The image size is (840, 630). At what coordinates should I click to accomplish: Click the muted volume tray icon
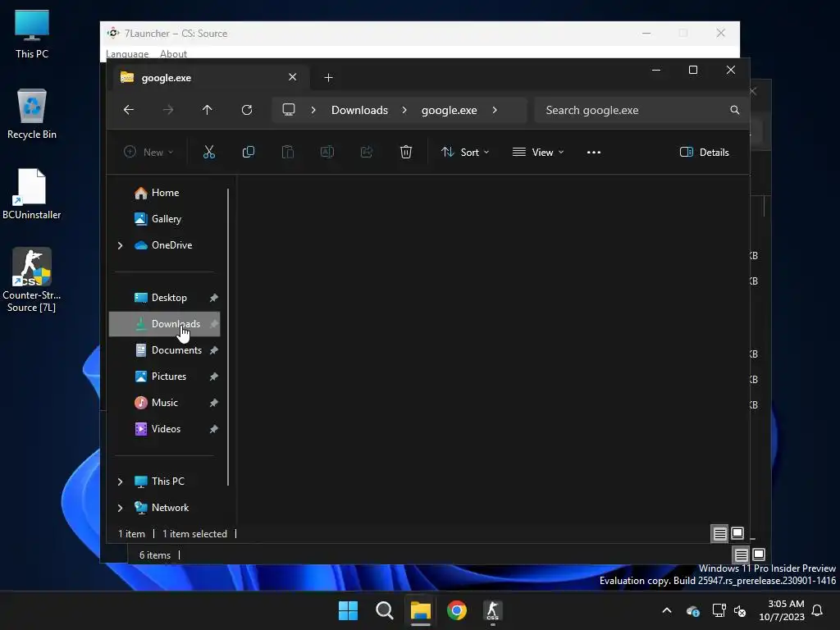[740, 610]
